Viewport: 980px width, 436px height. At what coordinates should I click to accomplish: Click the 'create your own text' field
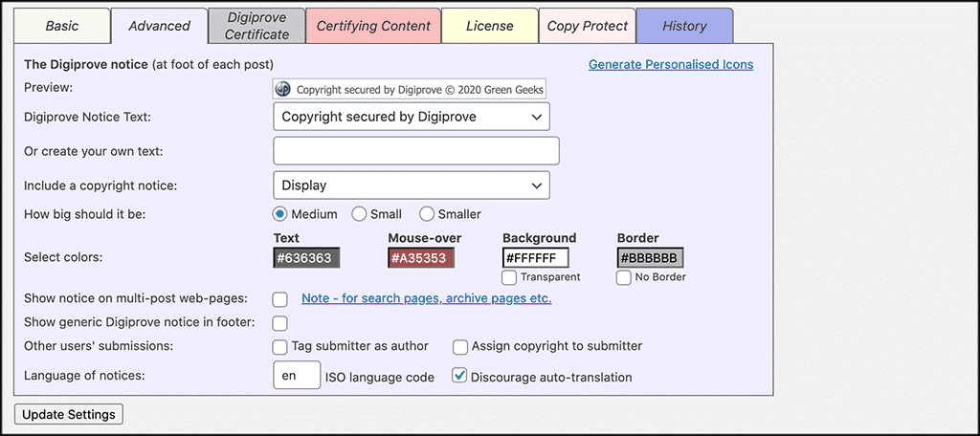(416, 150)
